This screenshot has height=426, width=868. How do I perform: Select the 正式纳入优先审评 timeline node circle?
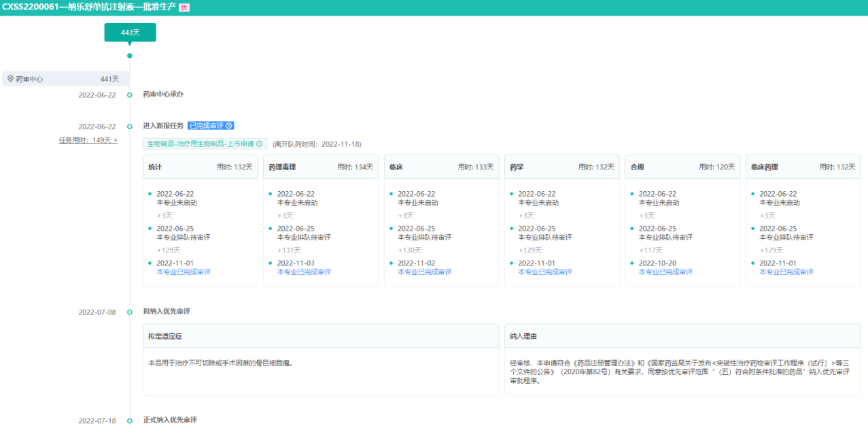click(x=130, y=421)
